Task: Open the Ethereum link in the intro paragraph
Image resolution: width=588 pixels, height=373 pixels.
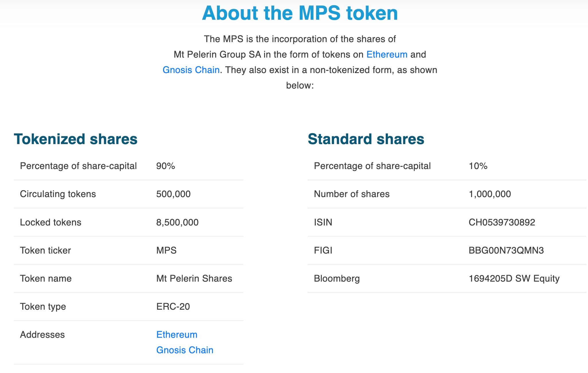Action: (x=387, y=54)
